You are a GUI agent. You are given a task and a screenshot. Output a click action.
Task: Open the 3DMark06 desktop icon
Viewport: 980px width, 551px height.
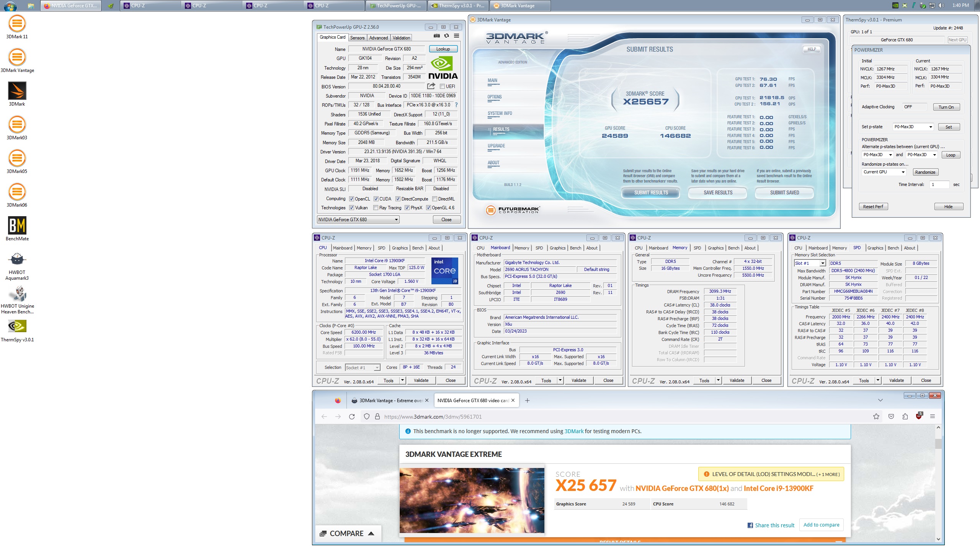coord(17,195)
